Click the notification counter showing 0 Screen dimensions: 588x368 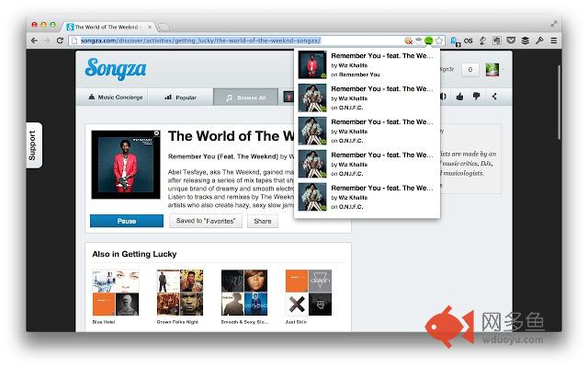pyautogui.click(x=469, y=70)
